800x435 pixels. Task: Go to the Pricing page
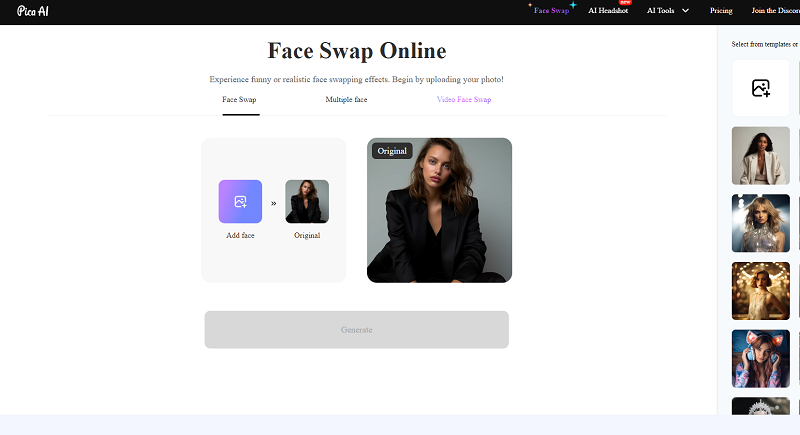click(x=721, y=11)
